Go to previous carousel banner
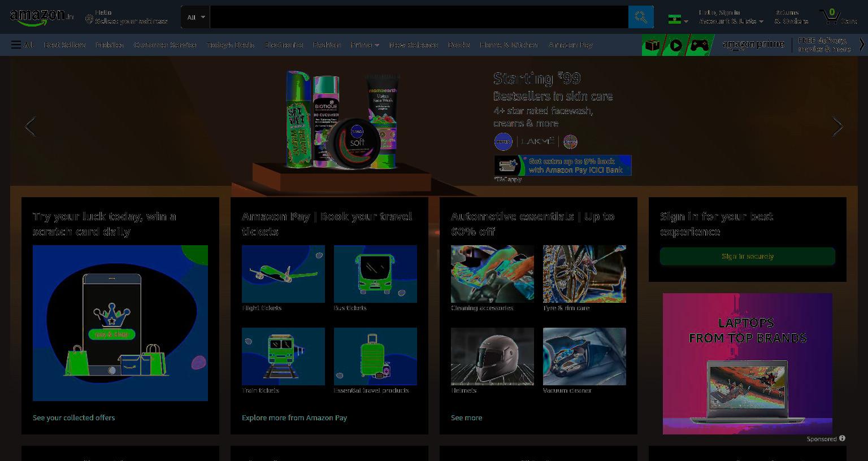The image size is (868, 461). [31, 127]
